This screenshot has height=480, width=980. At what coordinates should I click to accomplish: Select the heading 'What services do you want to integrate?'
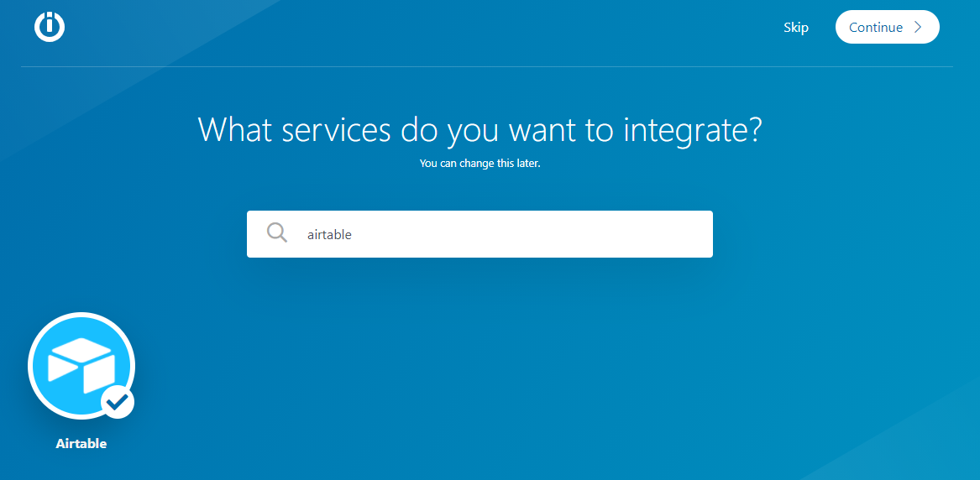[x=480, y=129]
